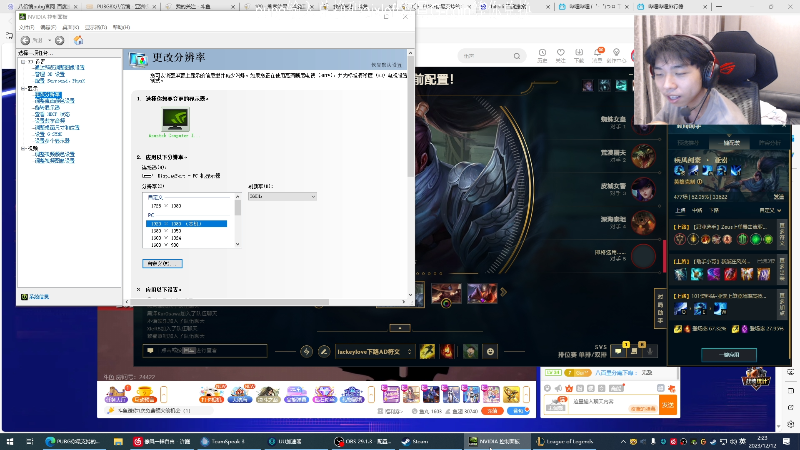The height and width of the screenshot is (450, 800).
Task: Open the download icon in site header
Action: pyautogui.click(x=579, y=55)
